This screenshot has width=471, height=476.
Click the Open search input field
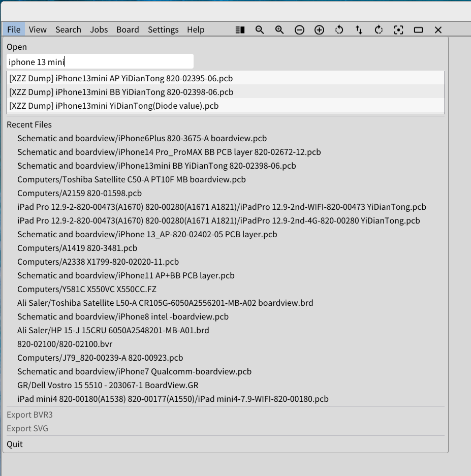pos(100,61)
